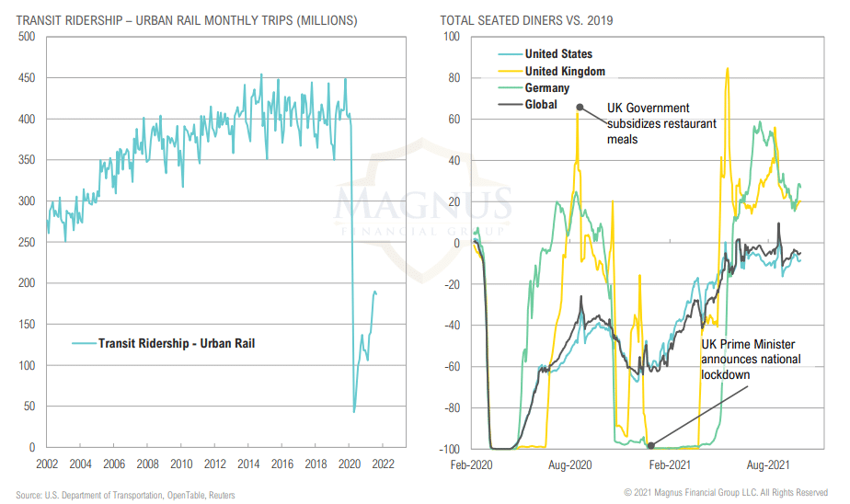This screenshot has width=850, height=504.
Task: Click the source citation text at bottom
Action: (x=125, y=495)
